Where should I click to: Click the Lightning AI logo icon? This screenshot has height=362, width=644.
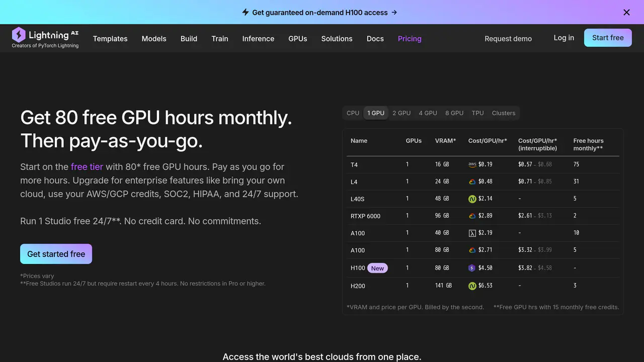(19, 34)
